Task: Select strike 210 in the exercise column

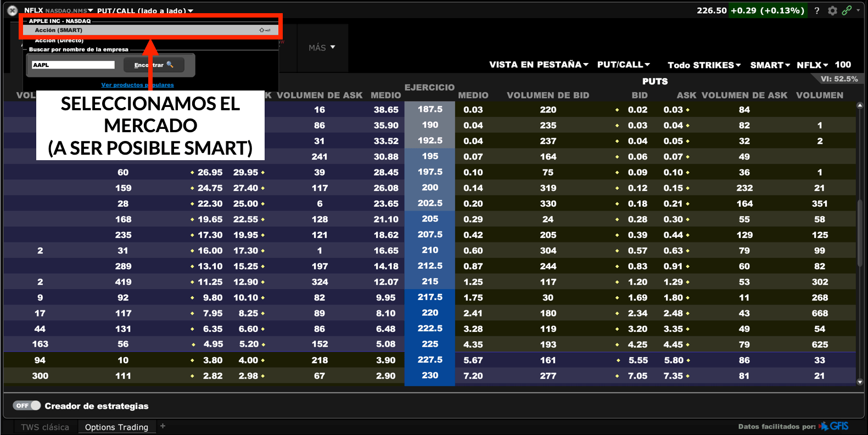Action: coord(430,250)
